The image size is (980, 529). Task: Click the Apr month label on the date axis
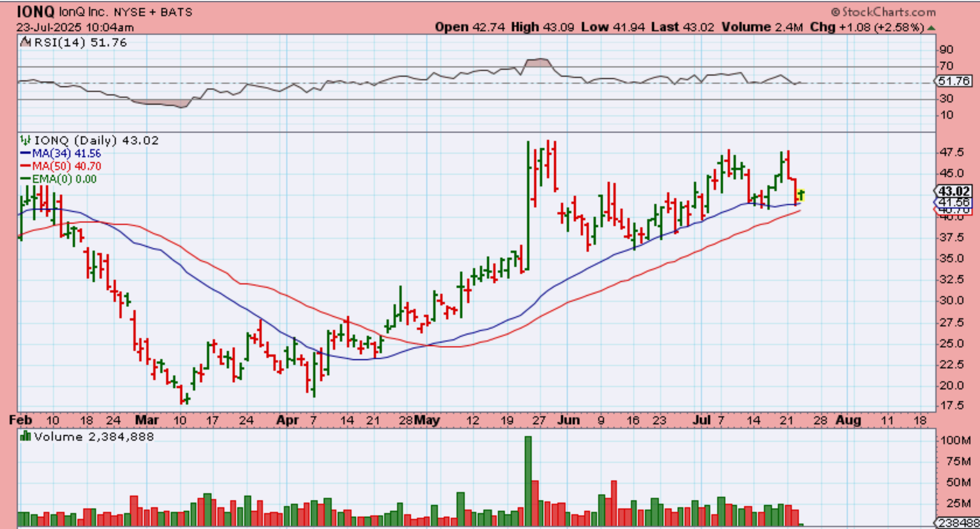coord(287,420)
